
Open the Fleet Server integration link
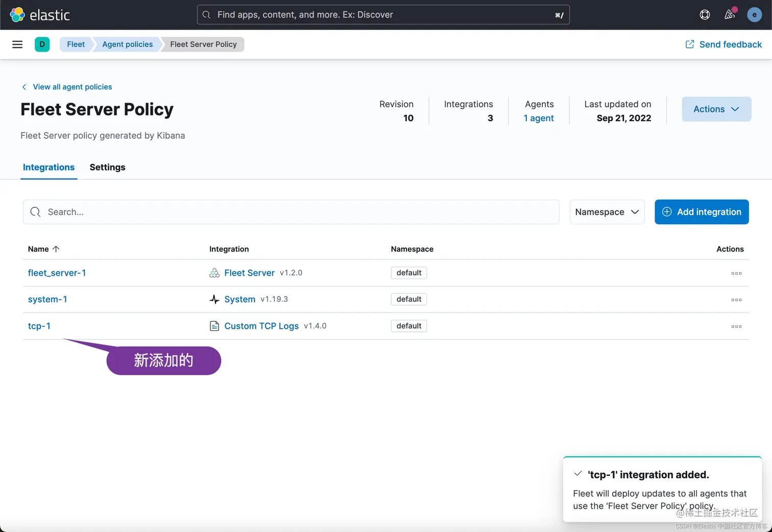[249, 273]
